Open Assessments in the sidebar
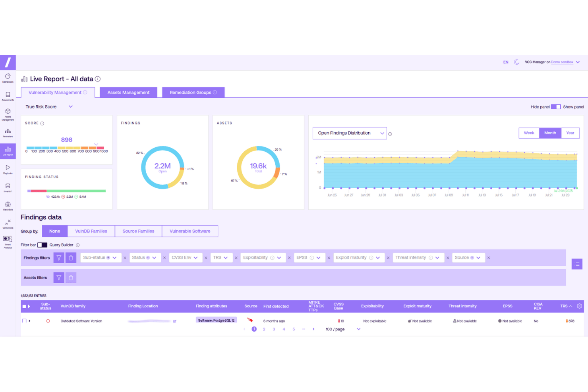The image size is (588, 392). pyautogui.click(x=8, y=96)
